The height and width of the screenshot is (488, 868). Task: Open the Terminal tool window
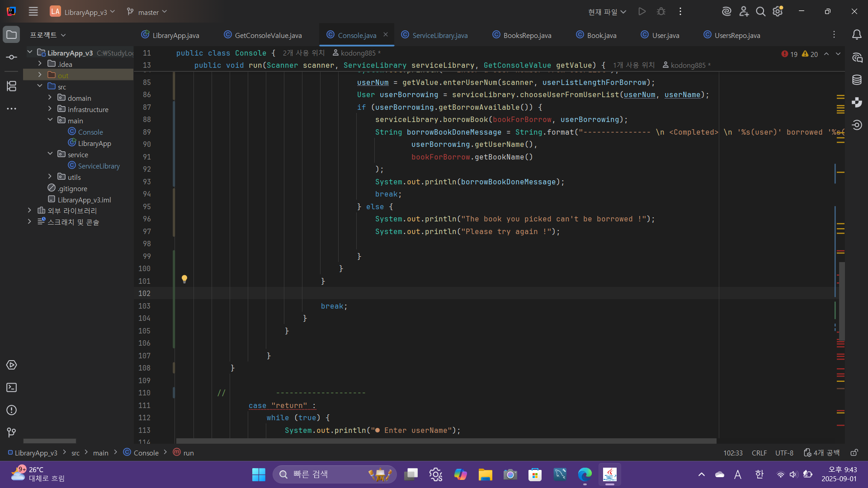coord(12,388)
